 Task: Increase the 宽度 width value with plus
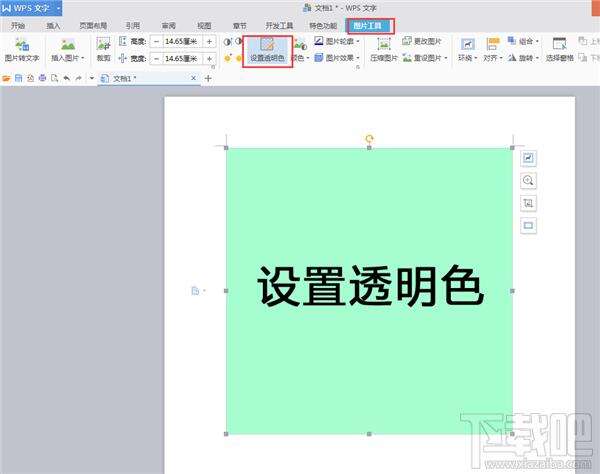[x=209, y=59]
